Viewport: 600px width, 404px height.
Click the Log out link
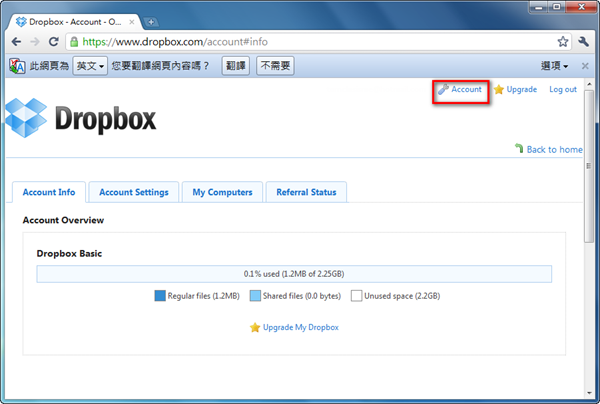pos(563,90)
